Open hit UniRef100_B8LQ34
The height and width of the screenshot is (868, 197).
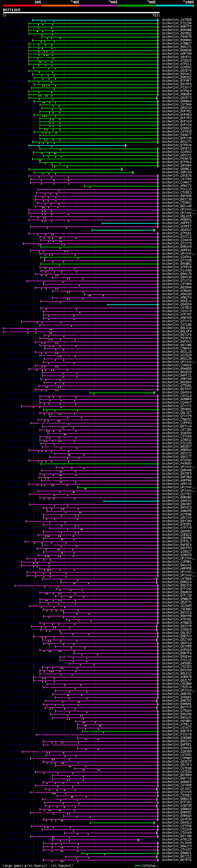177,328
